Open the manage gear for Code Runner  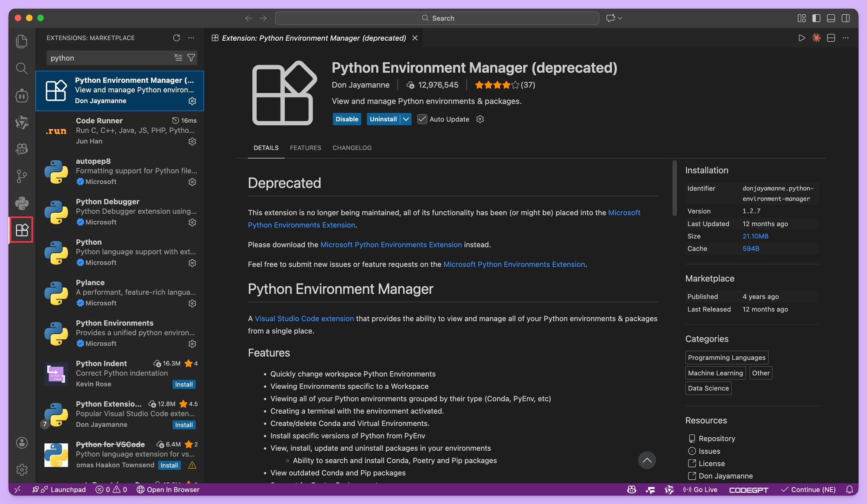click(192, 141)
